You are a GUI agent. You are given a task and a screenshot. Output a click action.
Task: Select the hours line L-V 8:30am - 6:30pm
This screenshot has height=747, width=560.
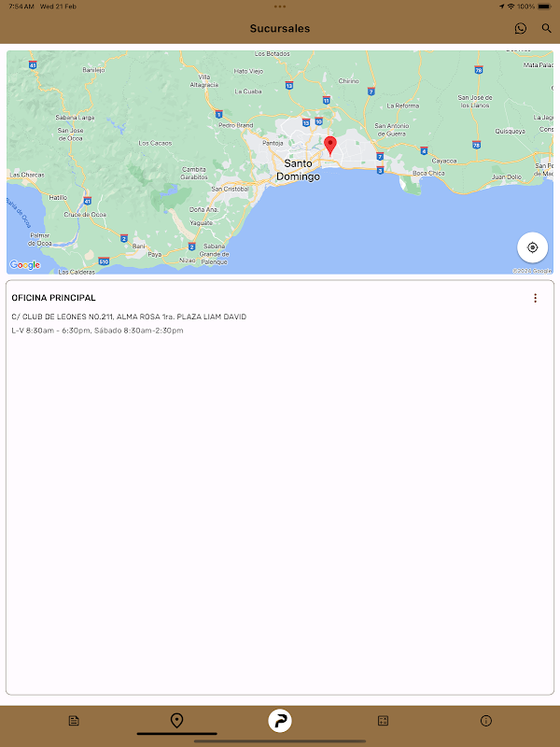[x=98, y=331]
